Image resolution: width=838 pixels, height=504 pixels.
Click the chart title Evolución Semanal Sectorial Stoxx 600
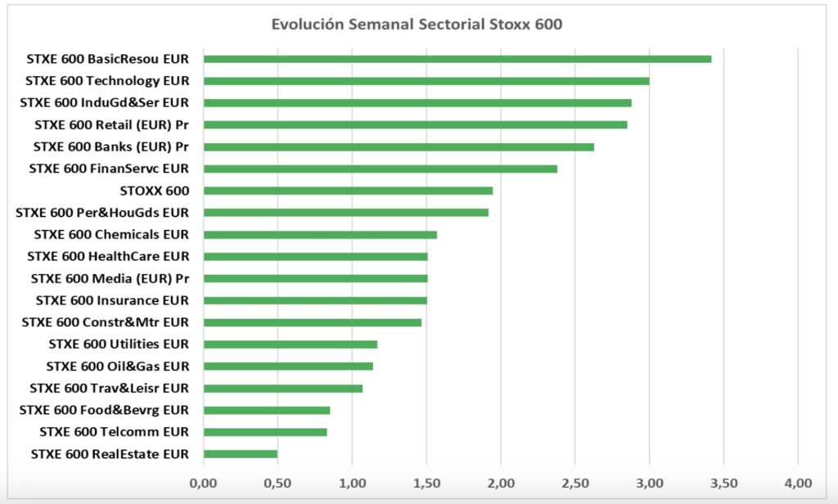point(417,24)
